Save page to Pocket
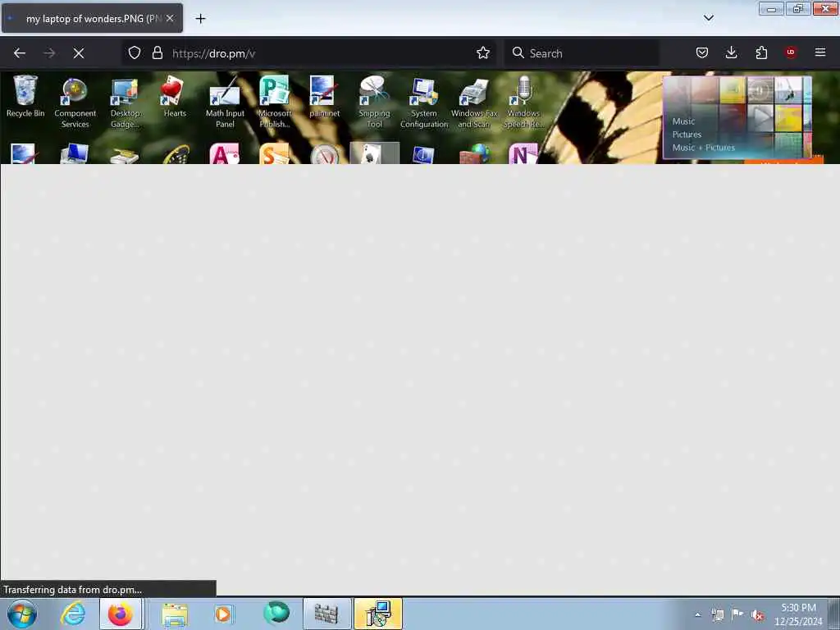Screen dimensions: 840x630 (702, 52)
